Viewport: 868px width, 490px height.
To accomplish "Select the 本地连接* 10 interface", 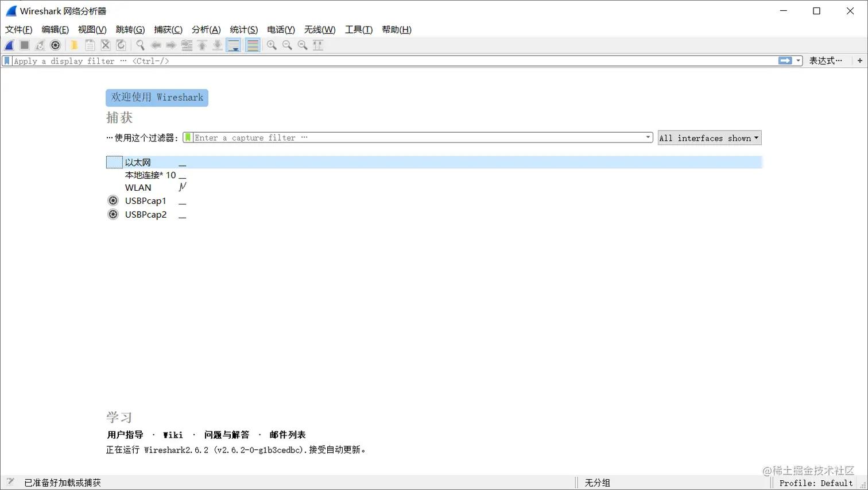I will tap(150, 175).
